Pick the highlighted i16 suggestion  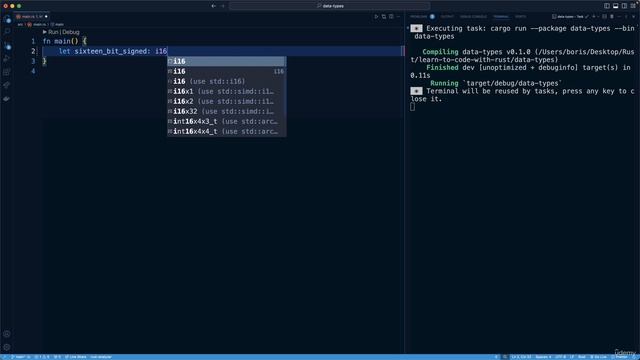pos(227,61)
